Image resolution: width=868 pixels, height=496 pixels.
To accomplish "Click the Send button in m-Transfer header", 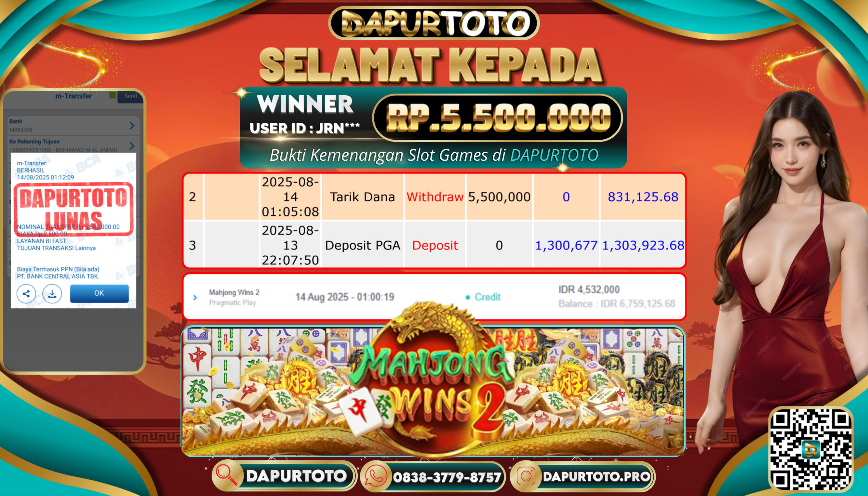I will (131, 96).
